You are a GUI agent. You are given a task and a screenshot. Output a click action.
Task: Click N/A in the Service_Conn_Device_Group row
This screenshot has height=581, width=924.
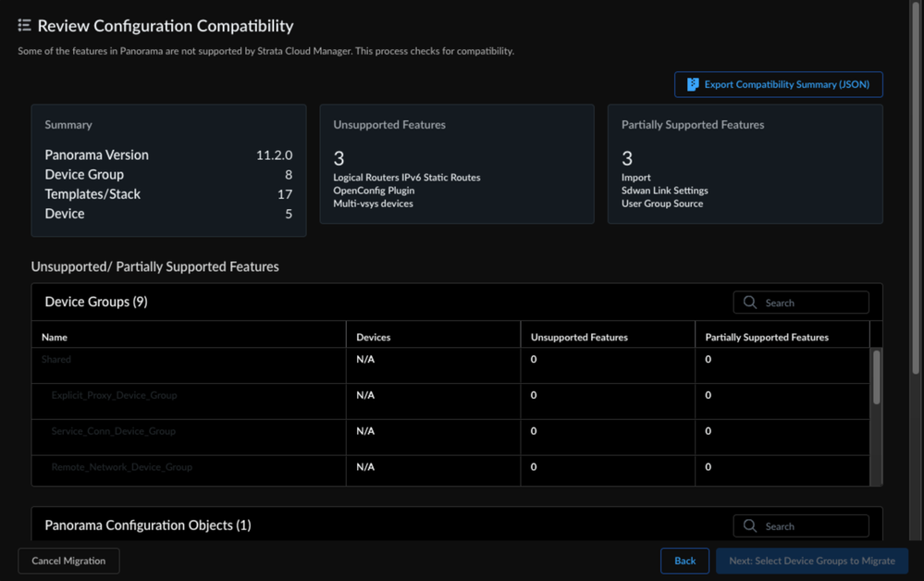(365, 431)
